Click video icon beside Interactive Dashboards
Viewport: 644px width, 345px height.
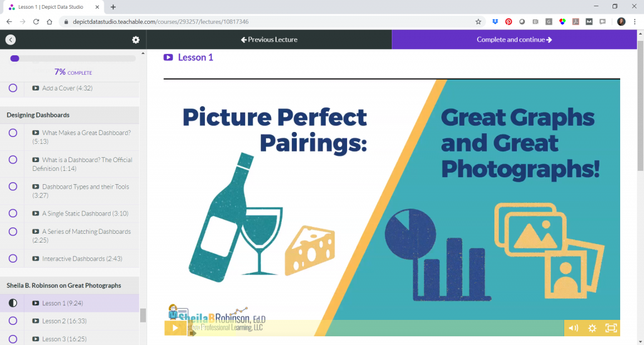tap(36, 259)
